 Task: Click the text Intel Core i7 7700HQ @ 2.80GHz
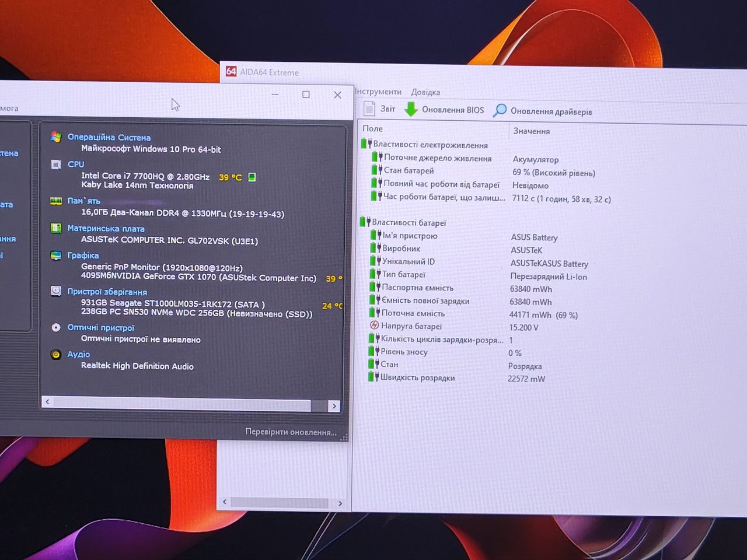click(145, 176)
